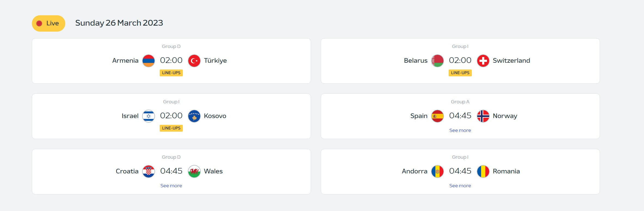Viewport: 644px width, 211px height.
Task: Click the Armenia flag icon
Action: (x=149, y=61)
